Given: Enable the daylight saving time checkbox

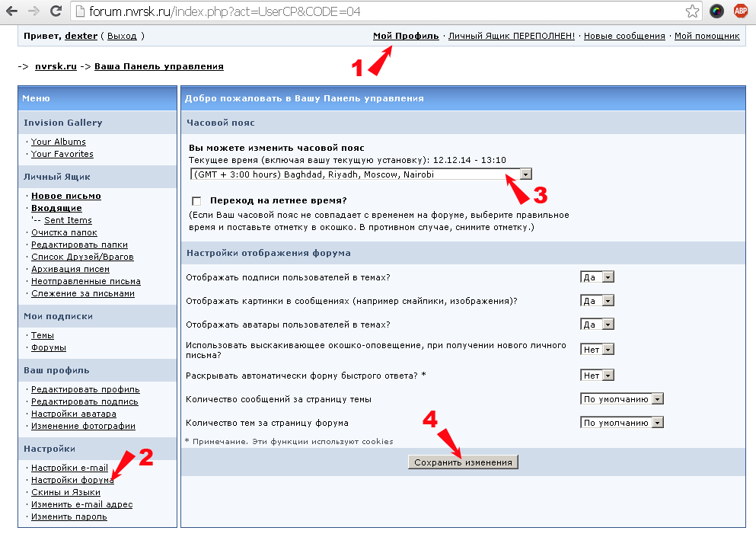Looking at the screenshot, I should pos(196,201).
